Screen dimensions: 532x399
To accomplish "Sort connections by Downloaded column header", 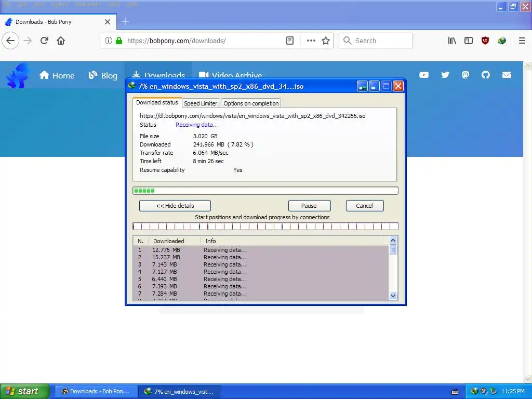I will [175, 241].
